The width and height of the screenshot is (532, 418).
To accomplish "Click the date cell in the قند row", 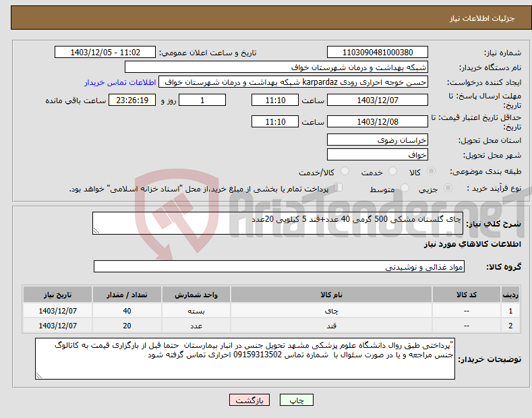I will tap(58, 326).
